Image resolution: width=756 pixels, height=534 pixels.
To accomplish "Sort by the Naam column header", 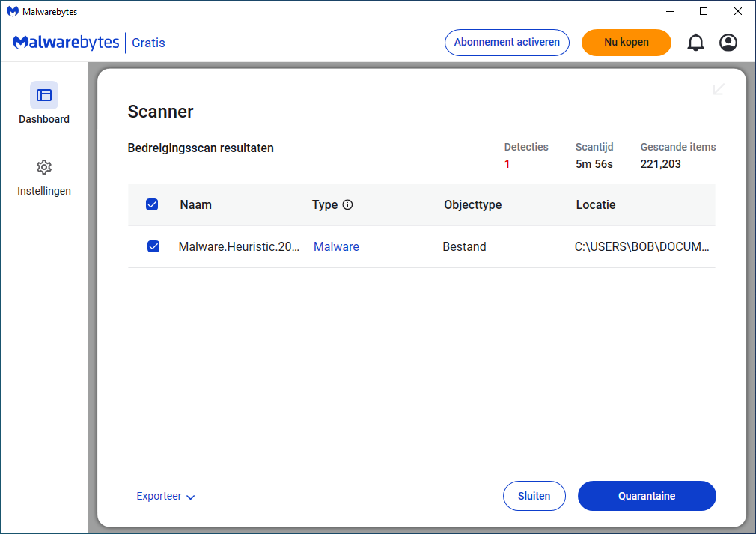I will click(x=196, y=204).
